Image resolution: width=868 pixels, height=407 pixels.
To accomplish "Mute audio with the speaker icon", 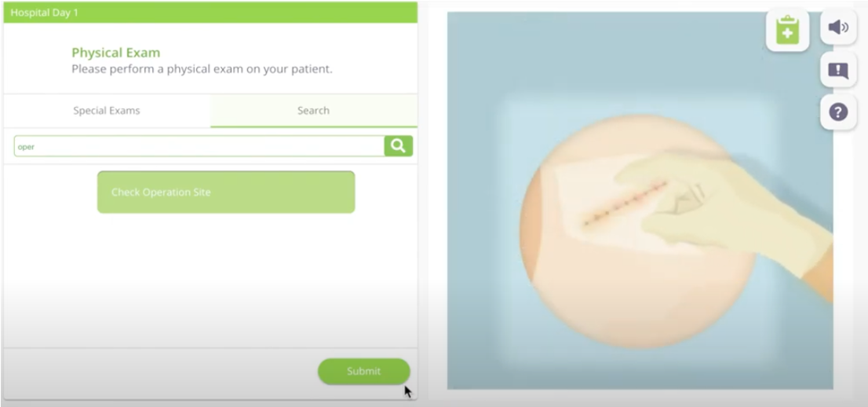I will coord(838,27).
